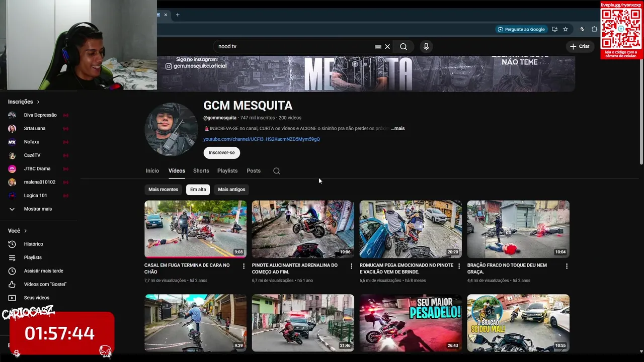Open options menu for ROMUCAM PEGA EMOCIONADO video
Screen dimensions: 644x362
tap(459, 266)
